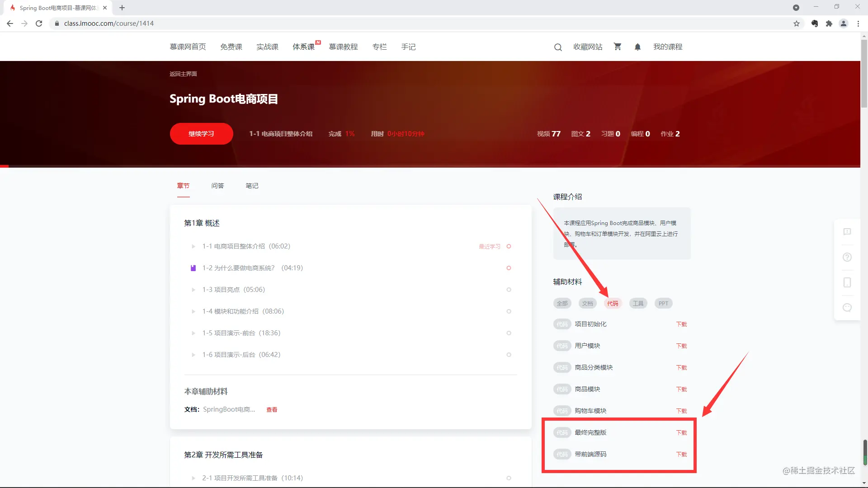Click the mobile phone sidebar icon
Image resolution: width=868 pixels, height=488 pixels.
pos(847,282)
